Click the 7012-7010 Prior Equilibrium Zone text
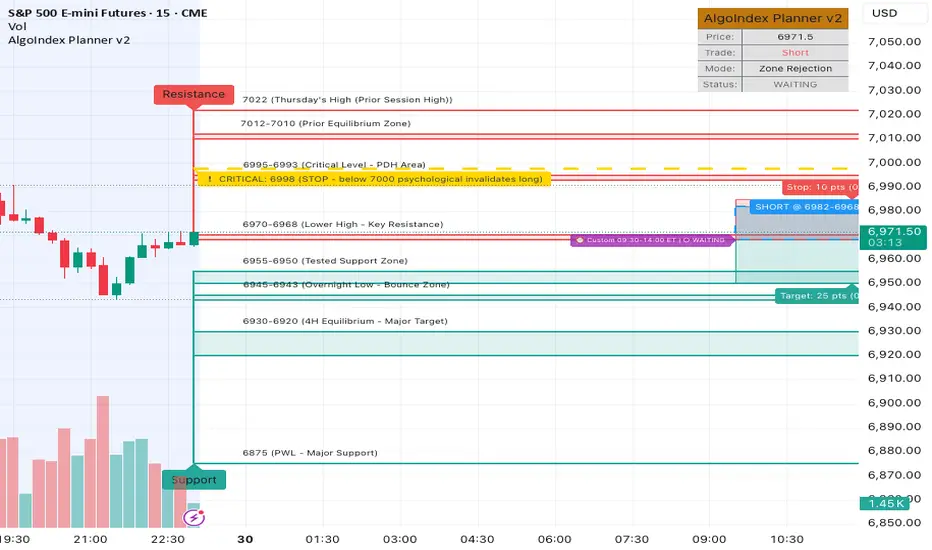 click(x=325, y=124)
